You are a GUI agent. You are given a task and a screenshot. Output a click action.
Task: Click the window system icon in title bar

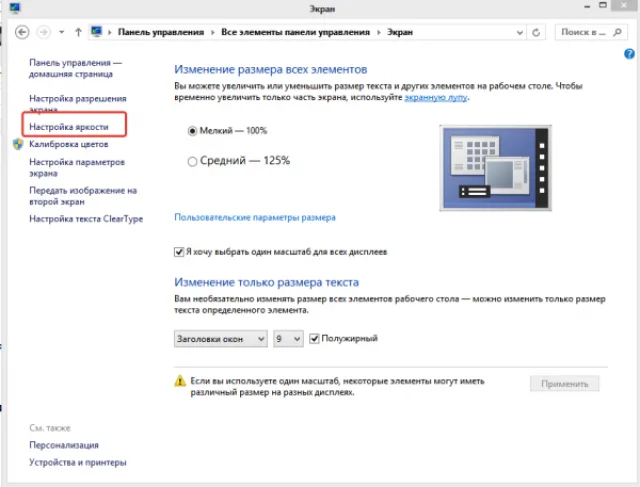tap(15, 7)
